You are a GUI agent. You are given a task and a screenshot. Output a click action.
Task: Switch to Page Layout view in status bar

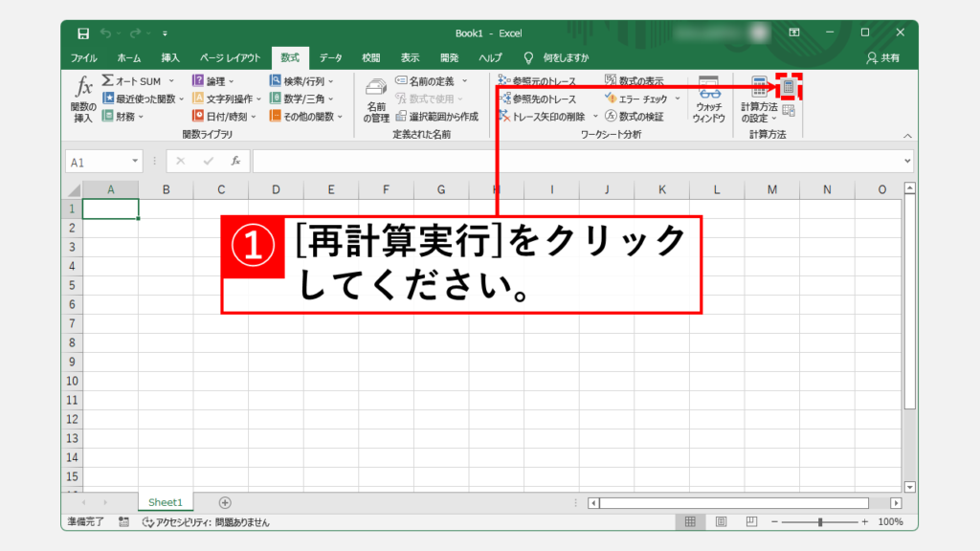pyautogui.click(x=720, y=522)
